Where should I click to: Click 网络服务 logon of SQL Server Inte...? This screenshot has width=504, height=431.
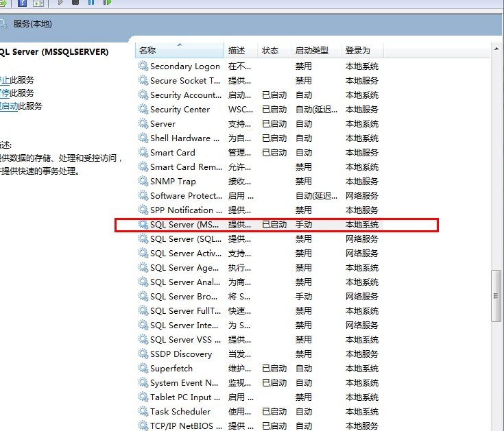[362, 325]
